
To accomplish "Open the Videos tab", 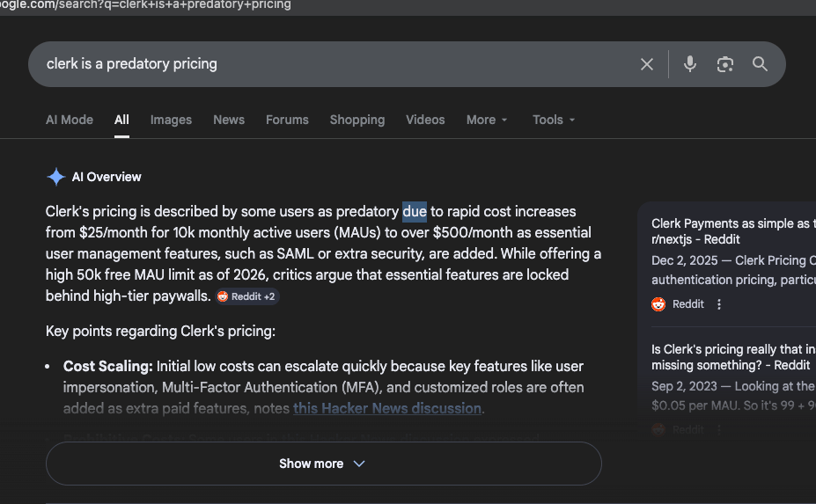I will coord(425,120).
